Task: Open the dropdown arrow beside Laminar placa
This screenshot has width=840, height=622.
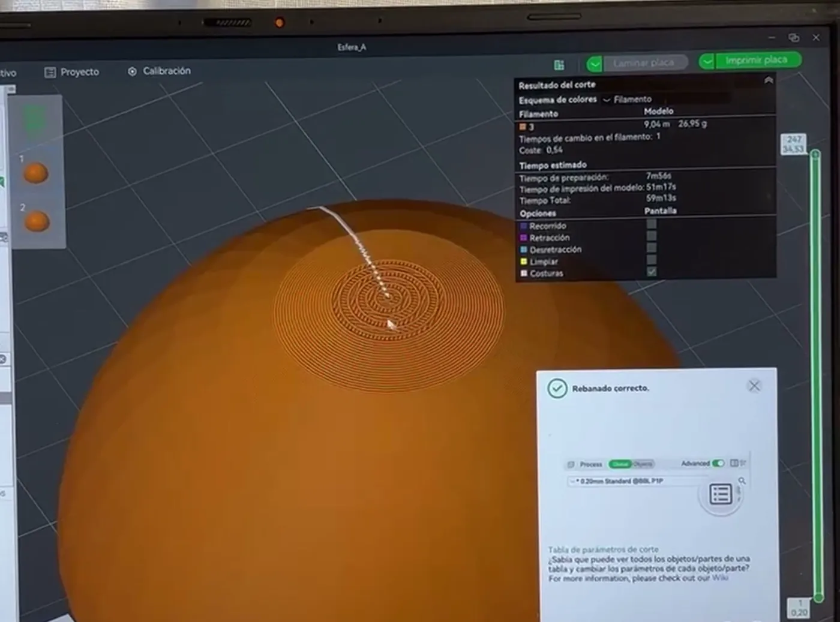Action: click(x=595, y=63)
